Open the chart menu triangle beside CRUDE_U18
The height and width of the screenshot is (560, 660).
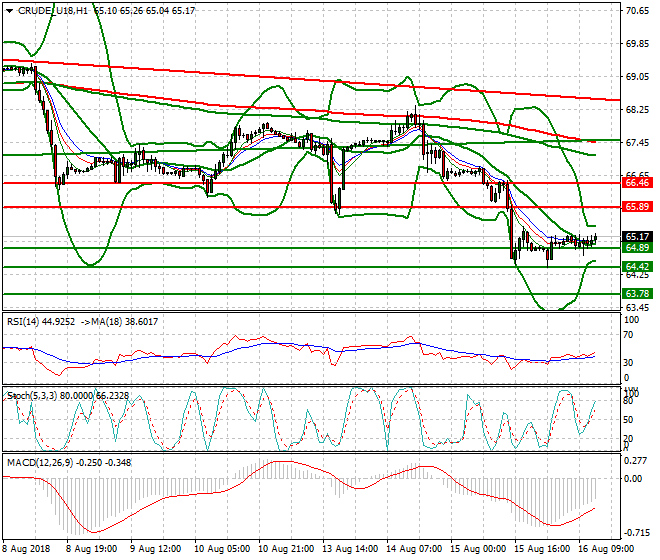[9, 11]
